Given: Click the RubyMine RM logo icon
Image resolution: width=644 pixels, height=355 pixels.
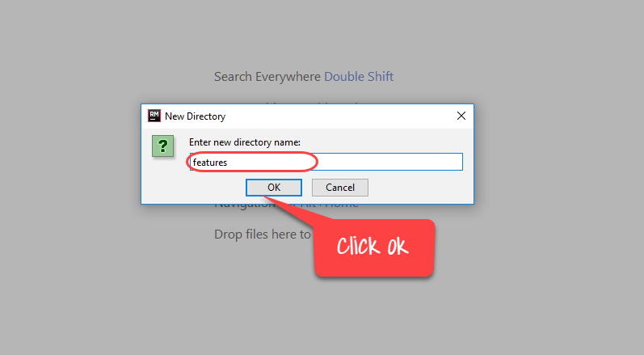Looking at the screenshot, I should (154, 116).
